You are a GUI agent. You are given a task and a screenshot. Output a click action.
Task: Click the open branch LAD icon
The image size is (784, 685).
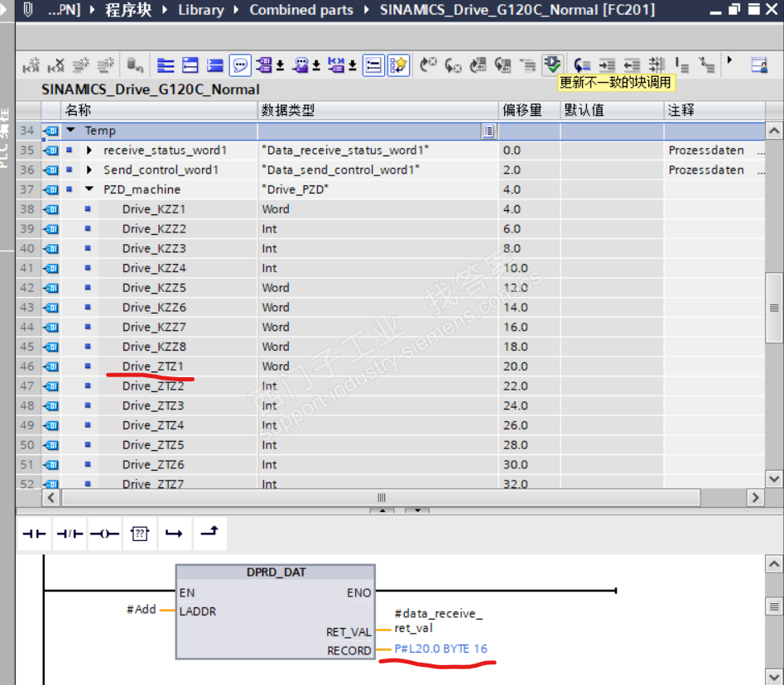175,534
